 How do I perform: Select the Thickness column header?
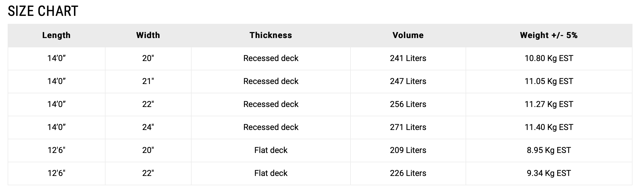271,35
